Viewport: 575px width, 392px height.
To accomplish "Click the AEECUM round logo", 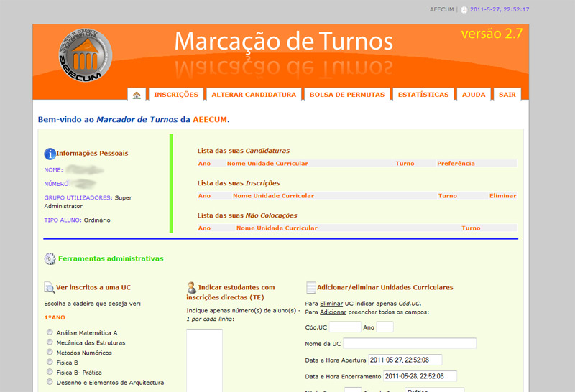I will coord(86,55).
